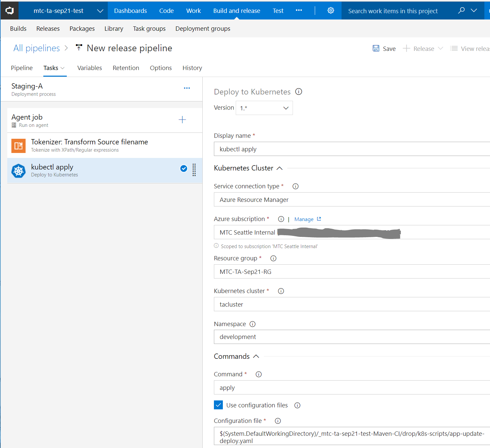Open the Release dropdown chevron
490x448 pixels.
440,48
